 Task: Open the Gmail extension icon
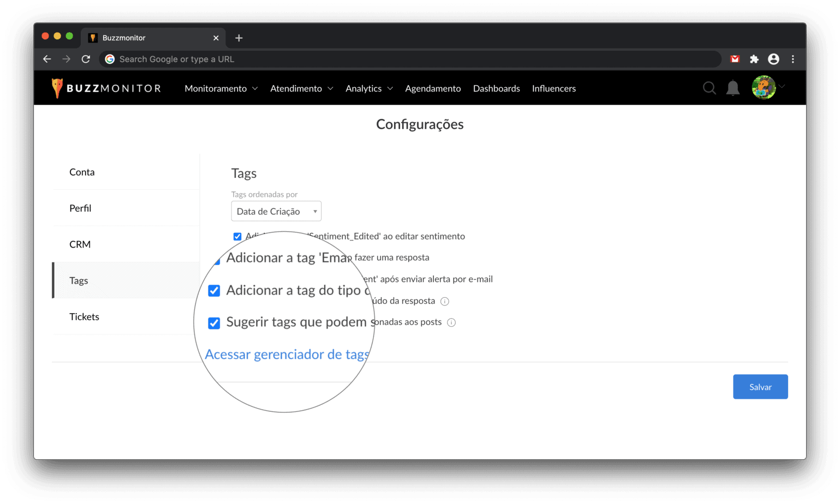click(x=735, y=59)
